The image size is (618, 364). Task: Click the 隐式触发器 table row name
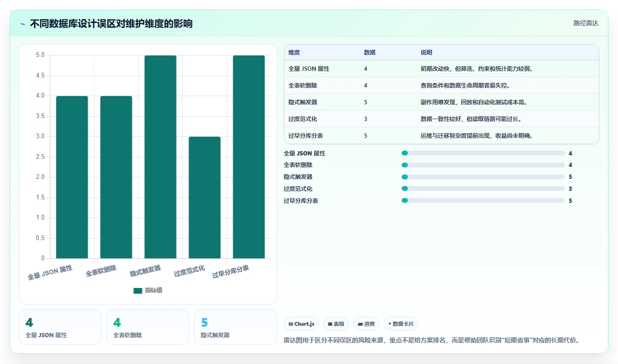(x=303, y=102)
